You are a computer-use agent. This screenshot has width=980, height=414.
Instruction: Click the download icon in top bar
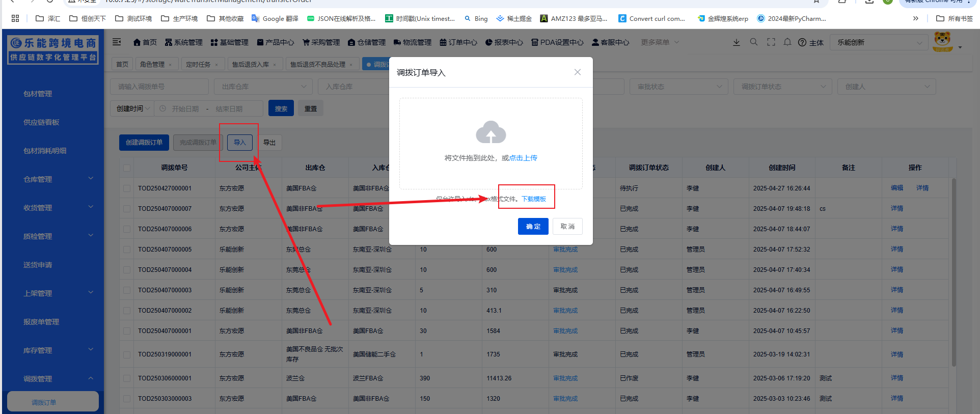736,42
